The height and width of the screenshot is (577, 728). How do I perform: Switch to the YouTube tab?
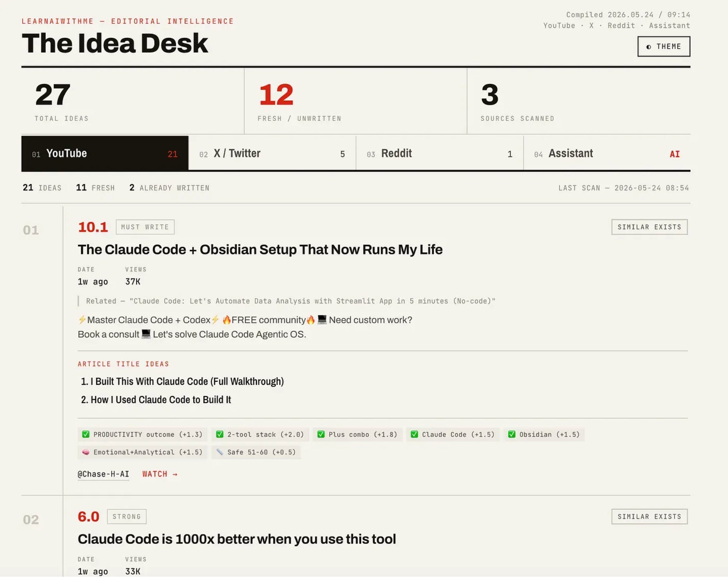[105, 153]
